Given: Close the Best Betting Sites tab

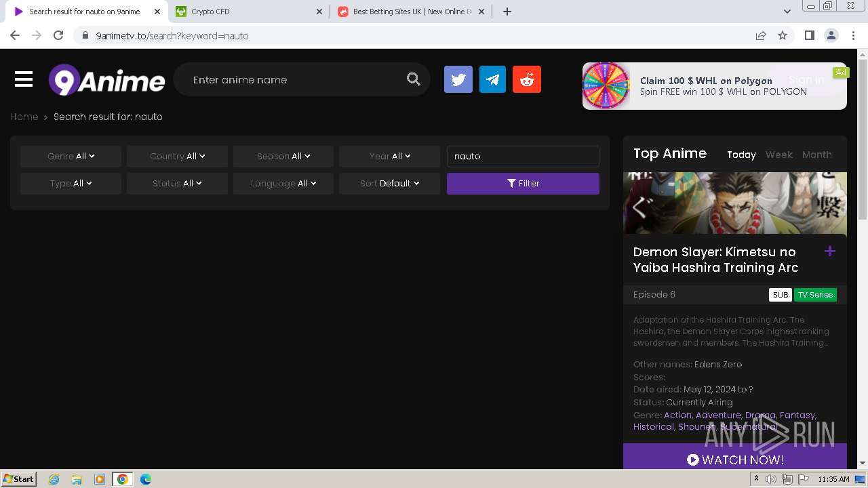Looking at the screenshot, I should 482,12.
